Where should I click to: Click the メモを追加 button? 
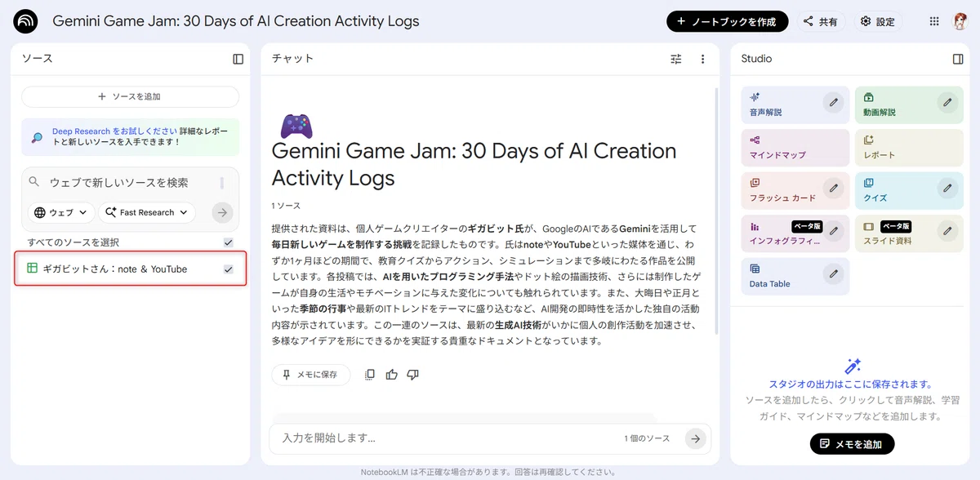click(x=852, y=444)
